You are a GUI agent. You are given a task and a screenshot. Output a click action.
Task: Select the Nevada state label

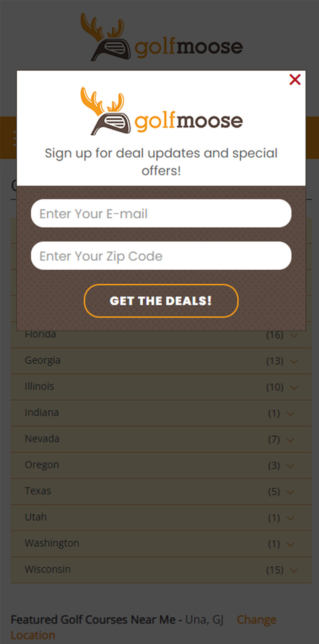(x=42, y=439)
